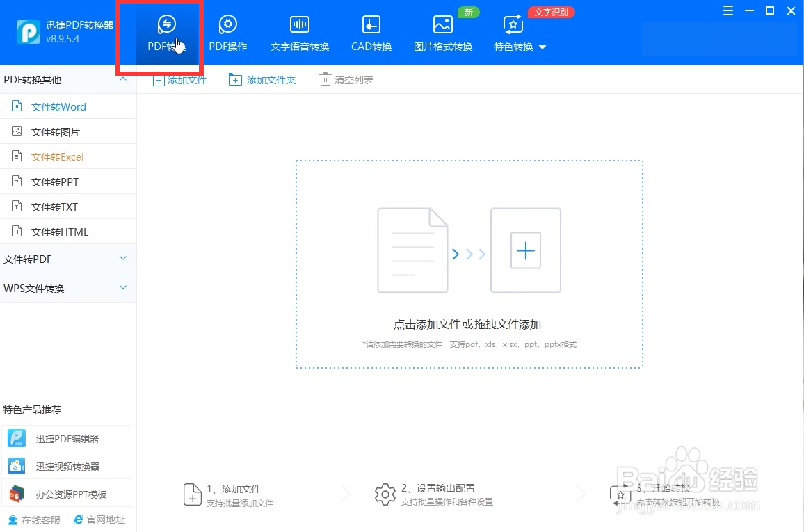Open the hamburger main menu
Screen dimensions: 804x532
(728, 10)
